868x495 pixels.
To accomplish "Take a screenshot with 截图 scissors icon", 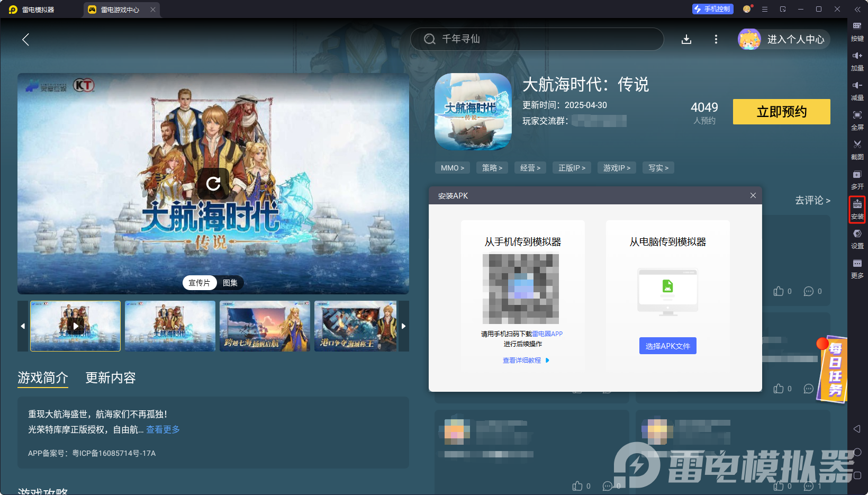I will (x=857, y=150).
